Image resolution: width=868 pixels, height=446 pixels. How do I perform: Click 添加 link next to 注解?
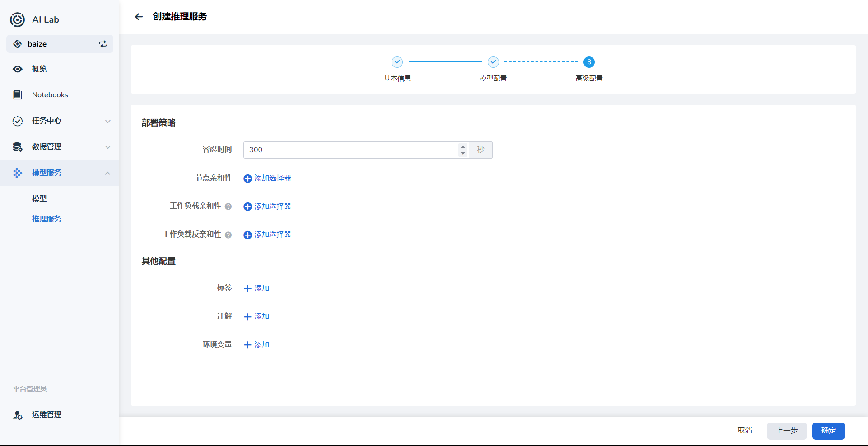(262, 316)
